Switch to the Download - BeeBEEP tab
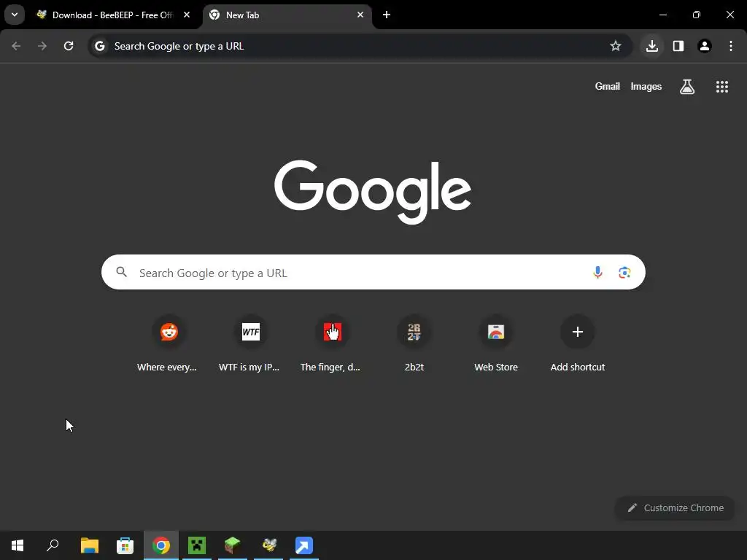This screenshot has width=747, height=560. [x=114, y=15]
